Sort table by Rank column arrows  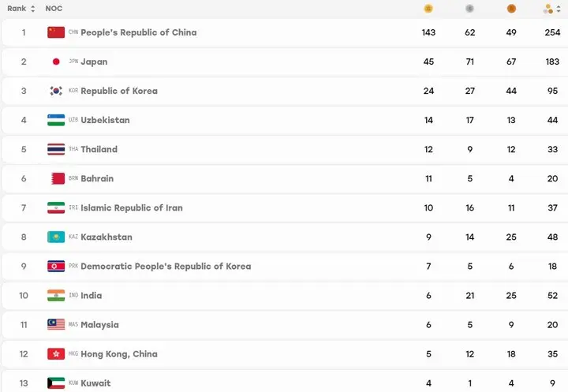pos(33,9)
